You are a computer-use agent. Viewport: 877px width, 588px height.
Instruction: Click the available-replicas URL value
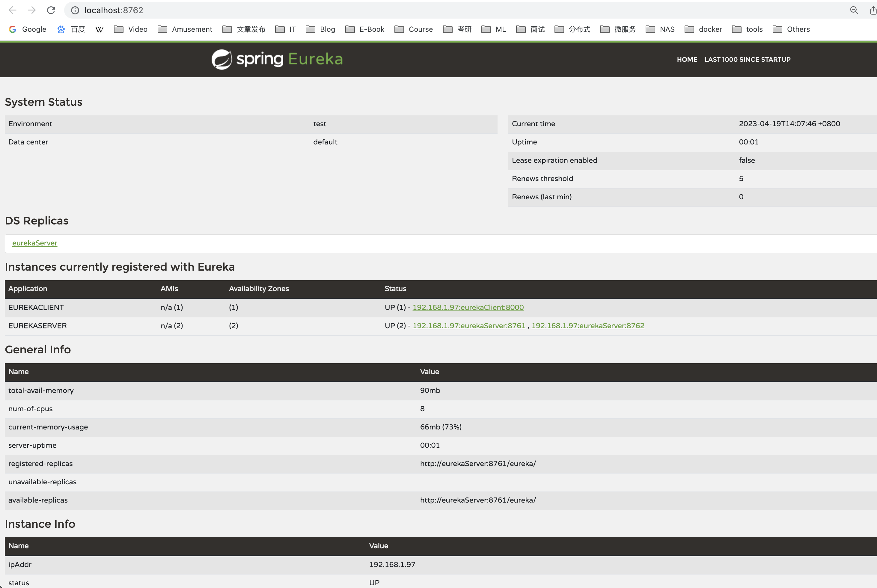click(478, 500)
